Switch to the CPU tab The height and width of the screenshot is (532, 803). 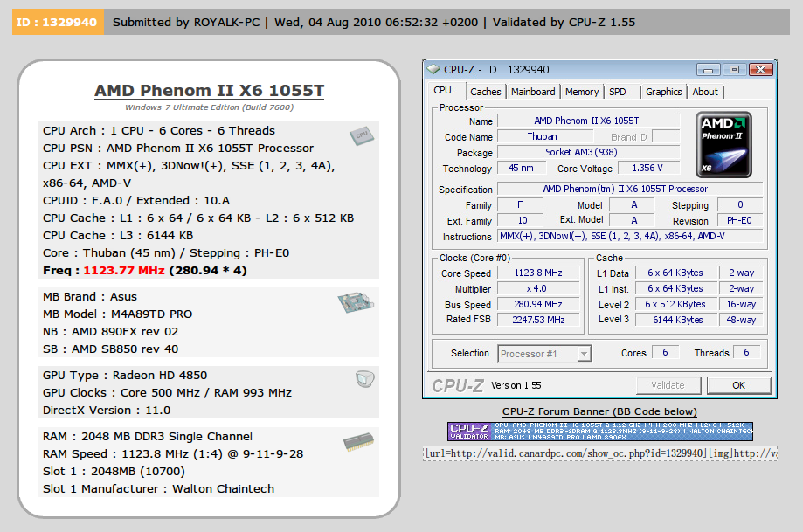pos(442,91)
